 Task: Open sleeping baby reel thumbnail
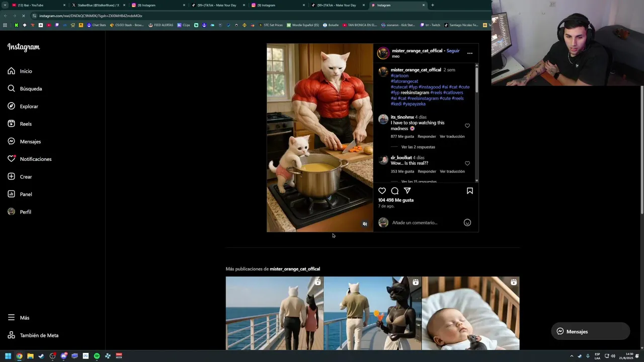[471, 313]
